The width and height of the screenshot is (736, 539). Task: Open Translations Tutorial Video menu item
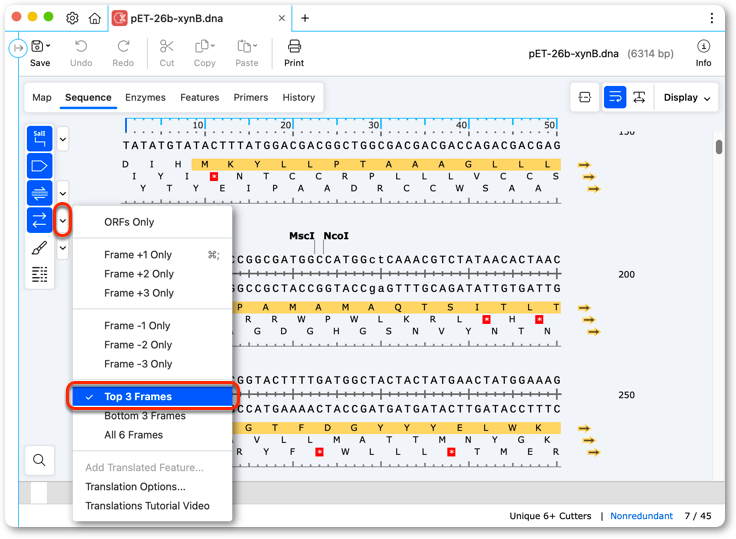[153, 506]
